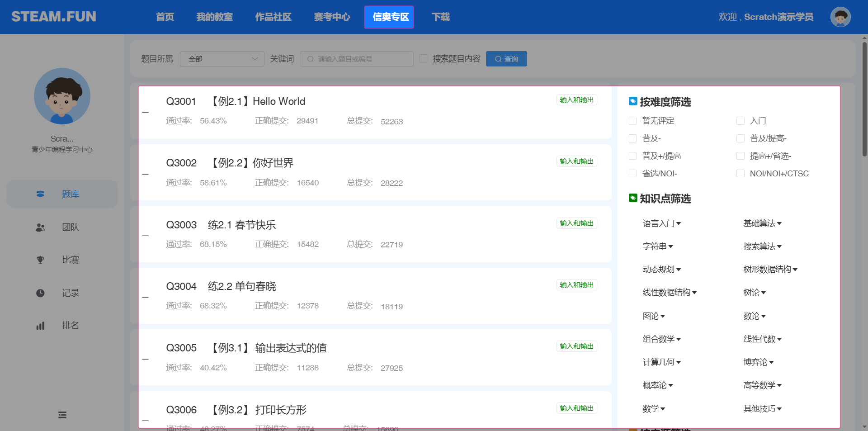This screenshot has width=868, height=431.
Task: Expand the 语言入门 knowledge category
Action: click(662, 223)
